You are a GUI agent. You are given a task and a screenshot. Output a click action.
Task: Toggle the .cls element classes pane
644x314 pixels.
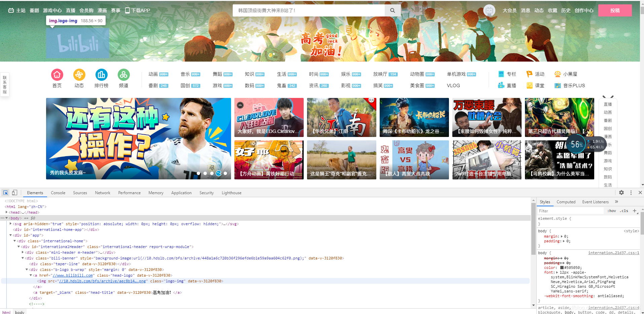pyautogui.click(x=624, y=211)
